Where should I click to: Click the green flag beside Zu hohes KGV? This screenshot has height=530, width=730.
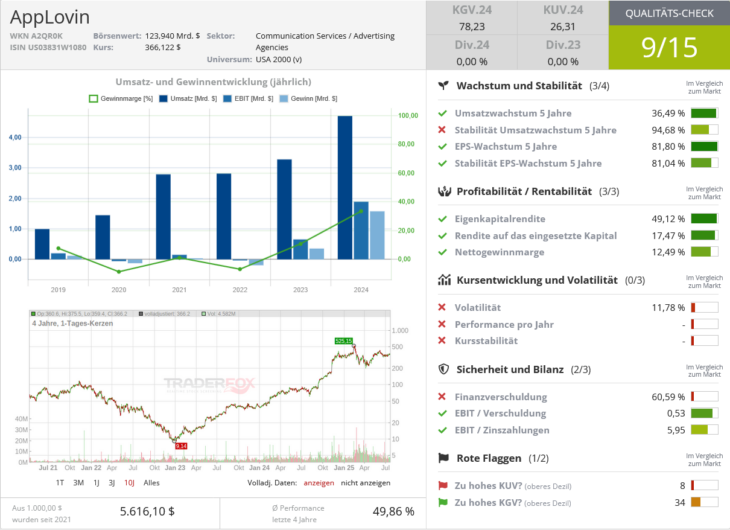coord(443,503)
